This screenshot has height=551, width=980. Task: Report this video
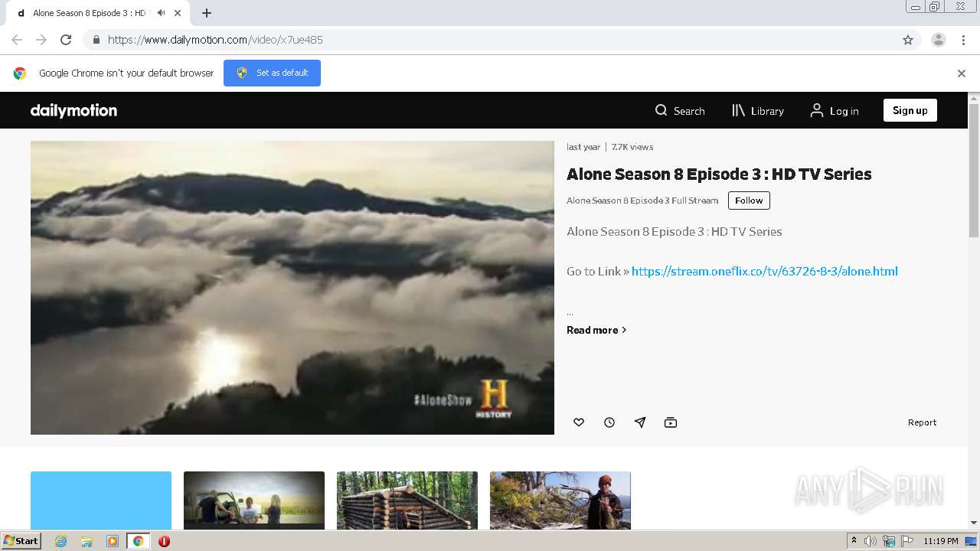point(922,422)
